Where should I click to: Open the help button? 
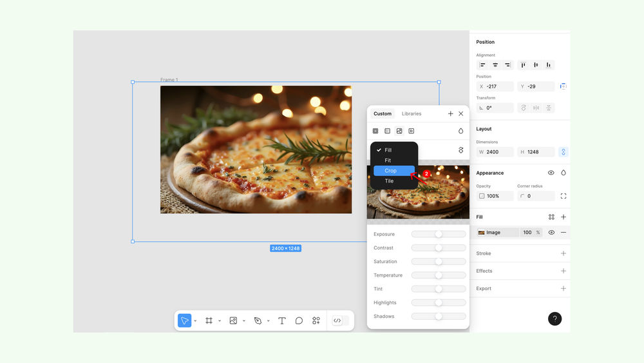pyautogui.click(x=554, y=319)
